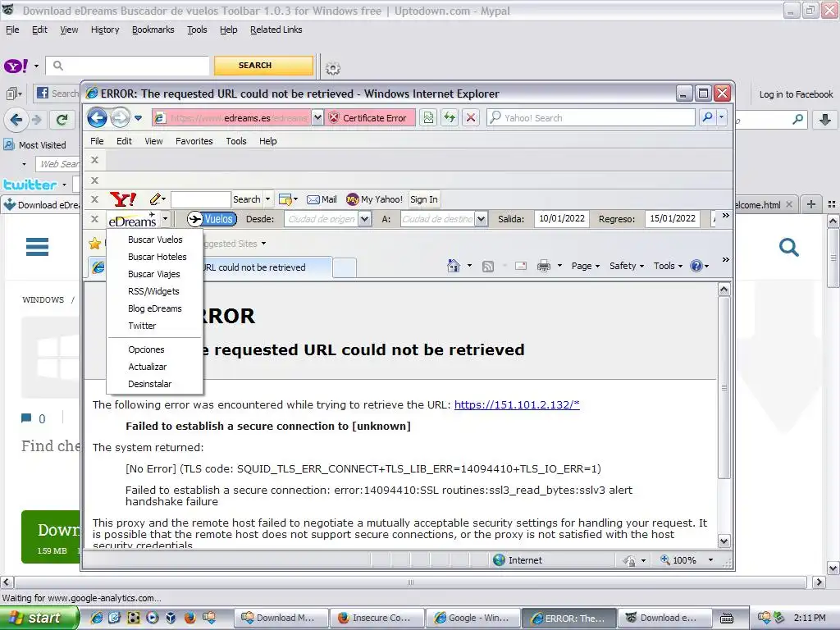Click the Mypal back arrow button

click(16, 120)
